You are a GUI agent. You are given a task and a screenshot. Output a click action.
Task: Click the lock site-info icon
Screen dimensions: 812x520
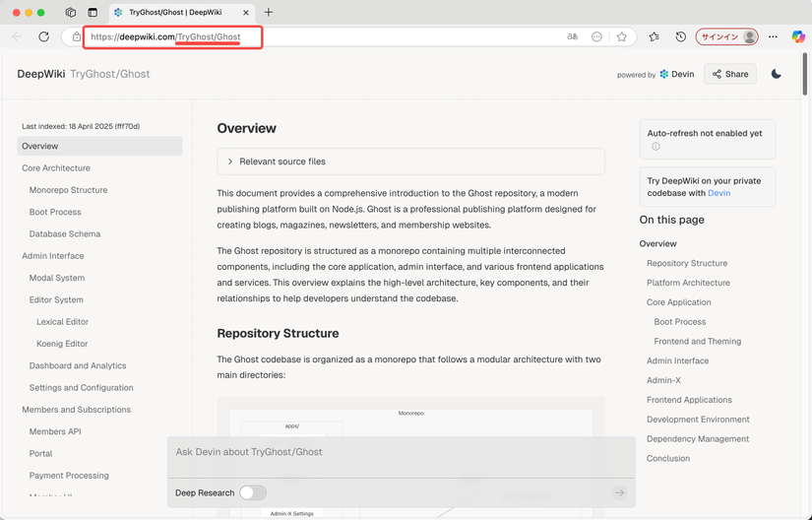point(77,36)
